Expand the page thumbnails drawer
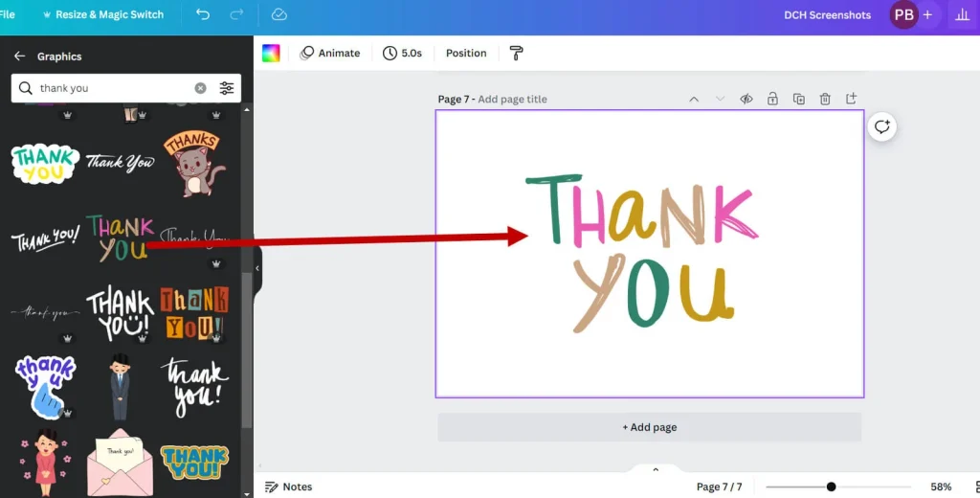 point(656,469)
